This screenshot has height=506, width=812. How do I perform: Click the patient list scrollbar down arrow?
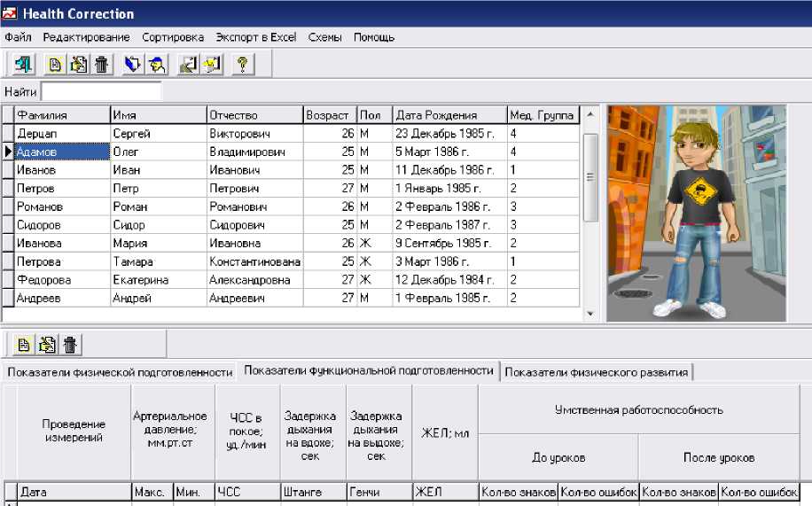(x=590, y=314)
